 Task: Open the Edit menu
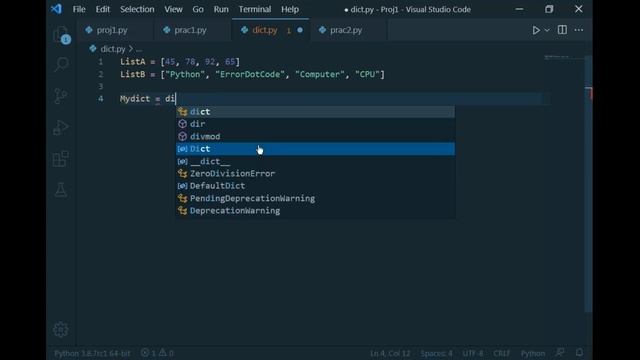pos(102,9)
